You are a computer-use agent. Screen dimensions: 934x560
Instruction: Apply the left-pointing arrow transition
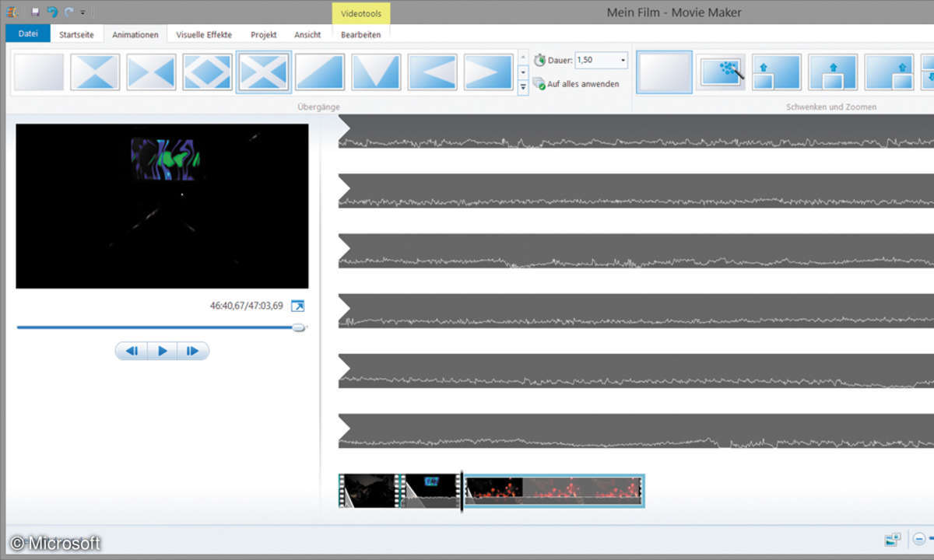click(432, 72)
